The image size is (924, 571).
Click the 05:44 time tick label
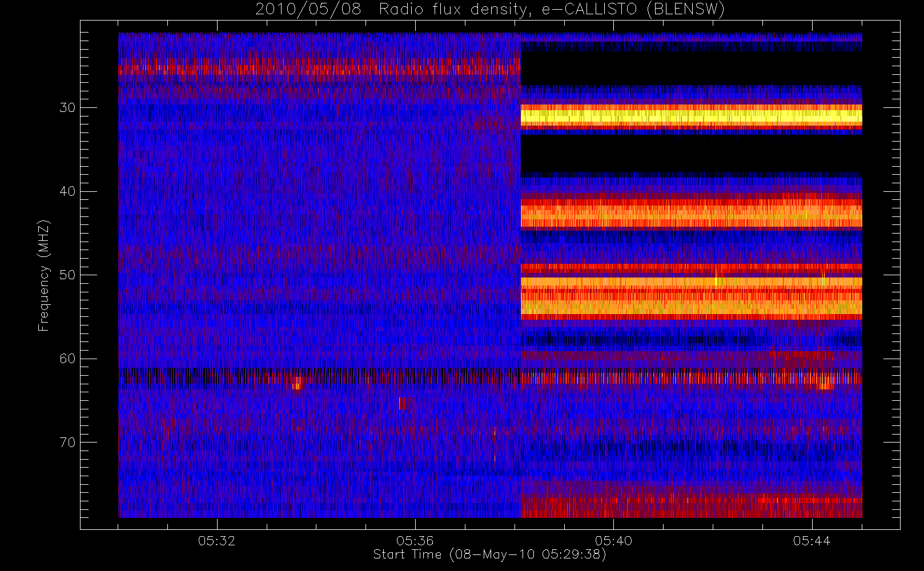pyautogui.click(x=811, y=541)
